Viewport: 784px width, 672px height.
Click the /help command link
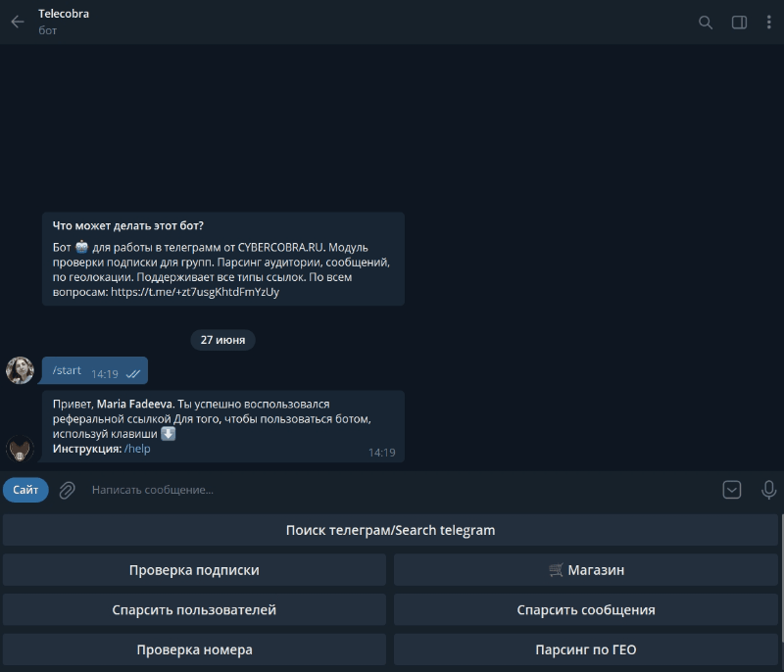click(x=137, y=449)
